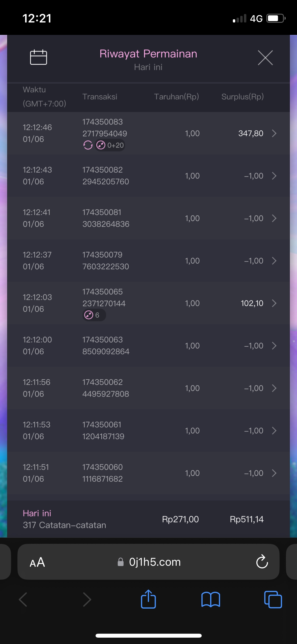Expand details of transaction 174350060
297x644 pixels.
click(x=274, y=473)
